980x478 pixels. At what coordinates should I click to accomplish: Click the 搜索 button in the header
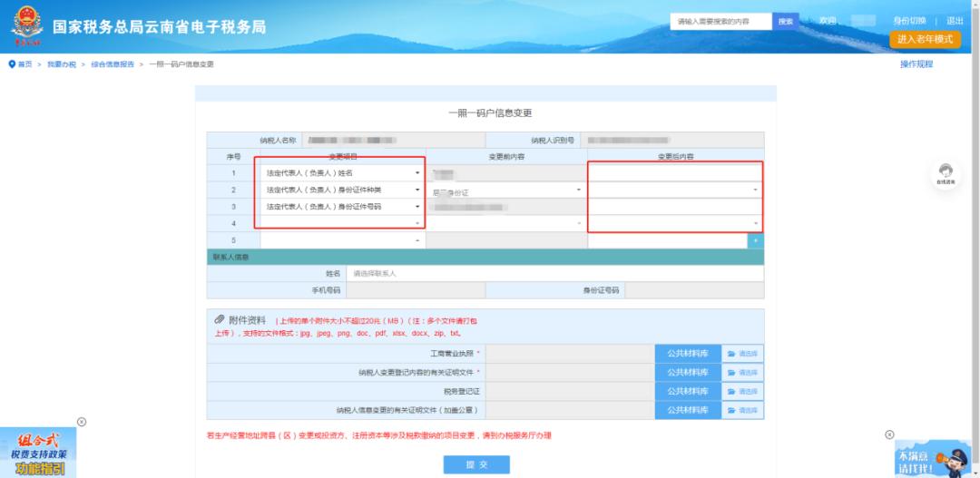[786, 21]
